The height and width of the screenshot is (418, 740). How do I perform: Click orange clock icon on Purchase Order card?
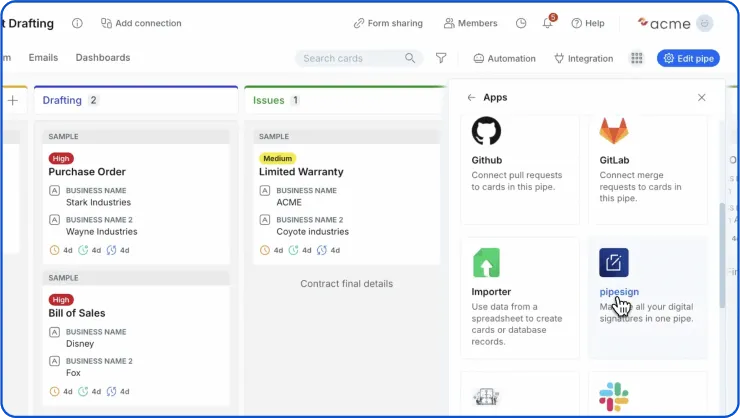tap(54, 250)
